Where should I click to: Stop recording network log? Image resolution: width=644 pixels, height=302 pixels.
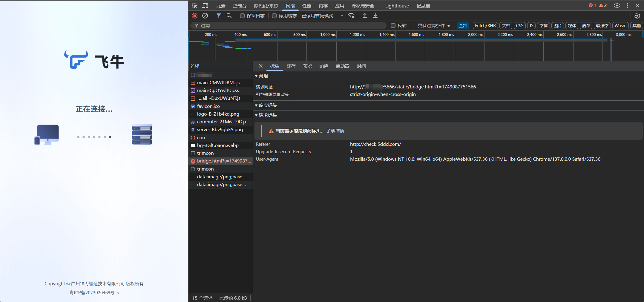(195, 16)
